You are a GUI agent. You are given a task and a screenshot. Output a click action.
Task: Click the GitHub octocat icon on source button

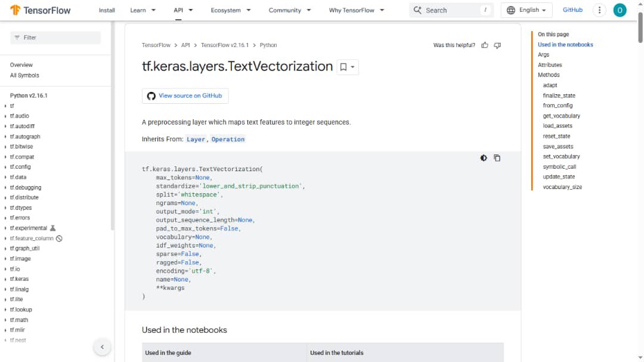(151, 96)
